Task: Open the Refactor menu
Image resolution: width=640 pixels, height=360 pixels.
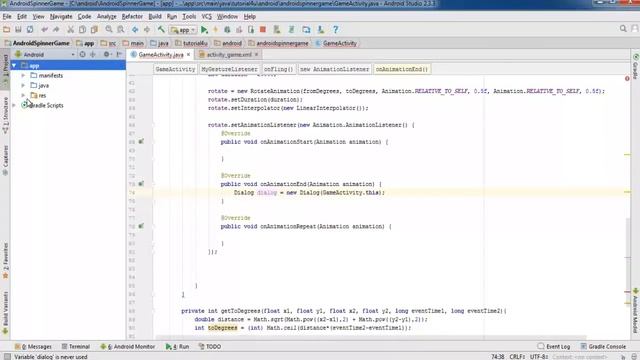Action: 132,17
